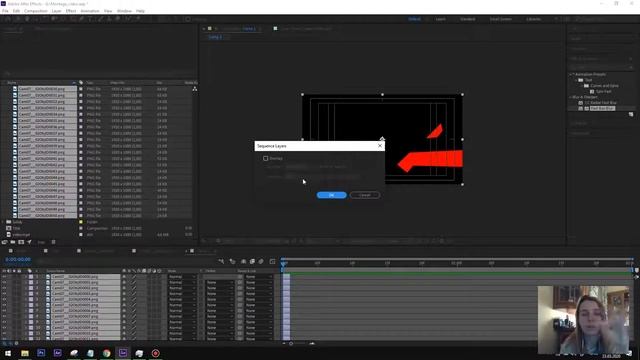Screen dimensions: 640x360
Task: Open track matte dropdown for layer 5
Action: click(220, 300)
